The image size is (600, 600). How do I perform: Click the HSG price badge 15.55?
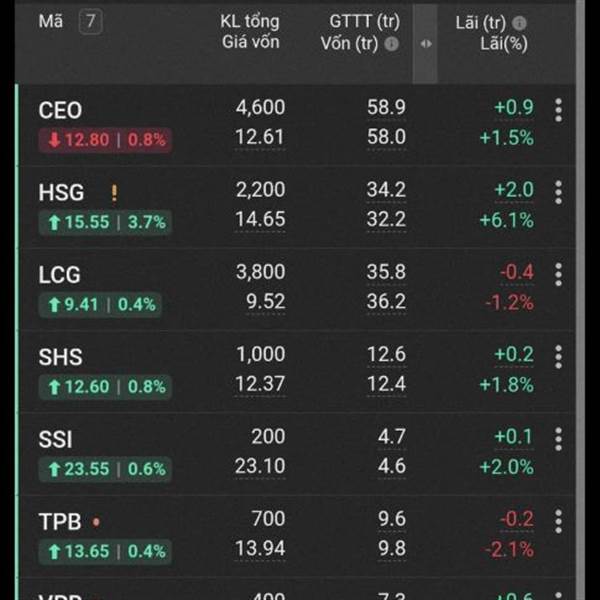coord(105,222)
